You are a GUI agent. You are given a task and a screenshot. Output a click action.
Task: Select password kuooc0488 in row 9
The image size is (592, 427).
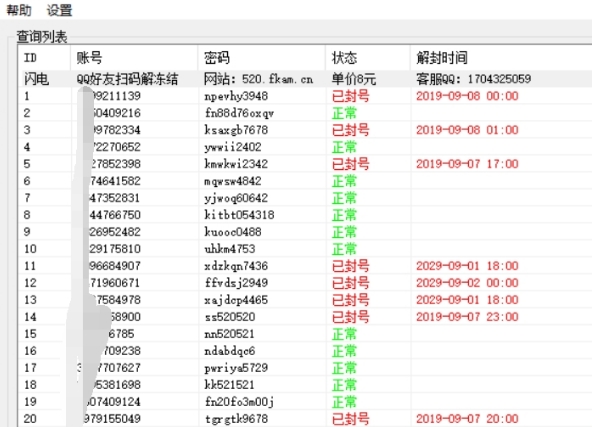point(233,232)
